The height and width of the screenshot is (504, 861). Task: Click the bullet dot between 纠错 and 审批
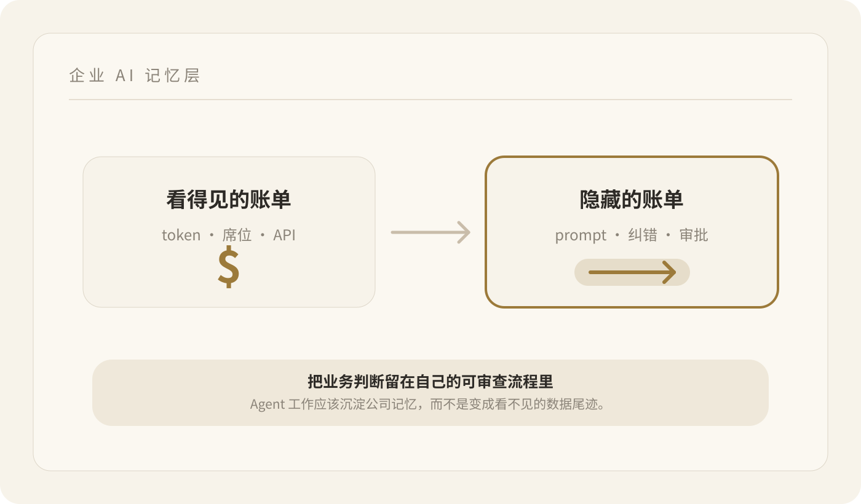click(x=669, y=236)
